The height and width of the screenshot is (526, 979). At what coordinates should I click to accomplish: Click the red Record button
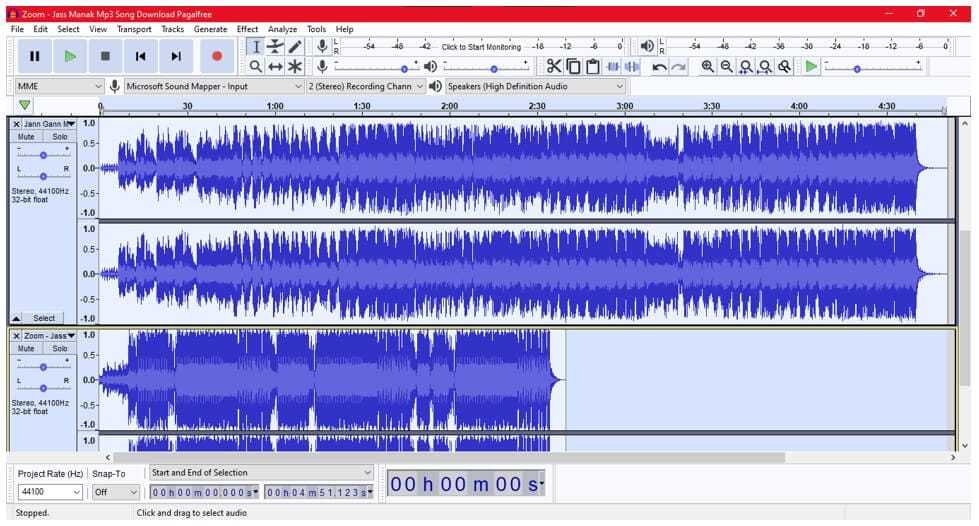click(x=216, y=56)
